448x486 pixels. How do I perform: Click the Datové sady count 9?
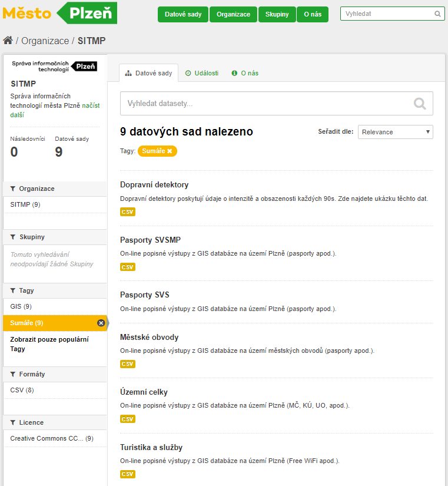[58, 152]
